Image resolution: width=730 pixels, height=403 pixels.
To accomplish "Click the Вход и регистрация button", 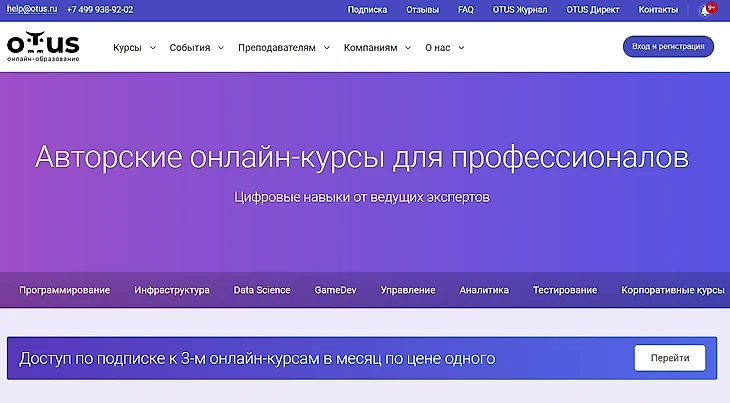I will (x=668, y=47).
